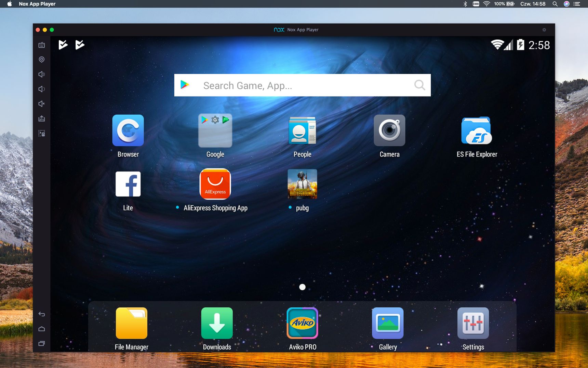The width and height of the screenshot is (588, 368).
Task: Click the Android clock showing 2:58
Action: 539,45
